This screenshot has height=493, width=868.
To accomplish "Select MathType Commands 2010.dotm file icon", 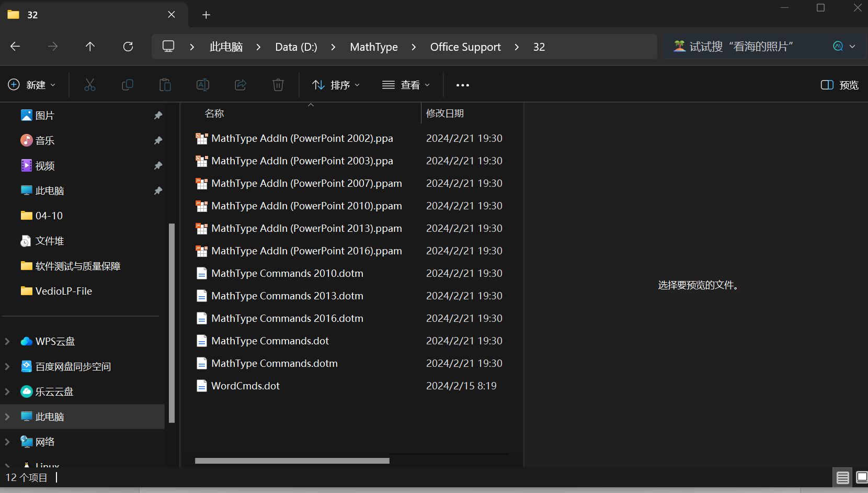I will (x=201, y=273).
